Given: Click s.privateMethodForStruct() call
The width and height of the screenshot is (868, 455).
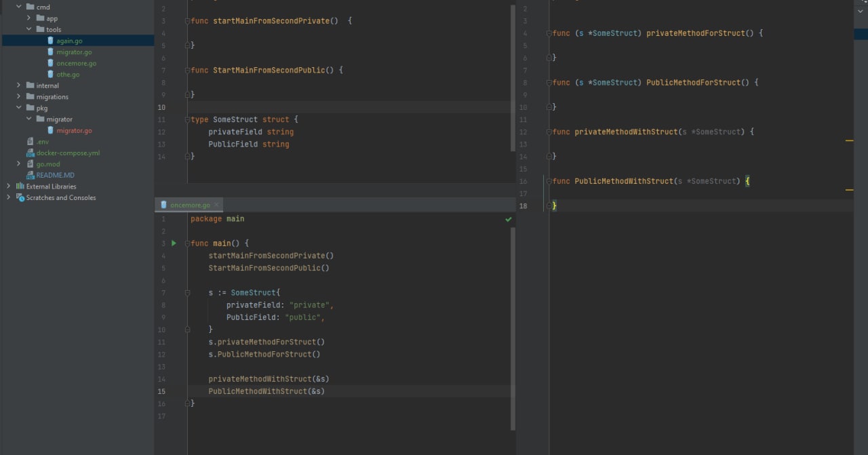Looking at the screenshot, I should (267, 342).
